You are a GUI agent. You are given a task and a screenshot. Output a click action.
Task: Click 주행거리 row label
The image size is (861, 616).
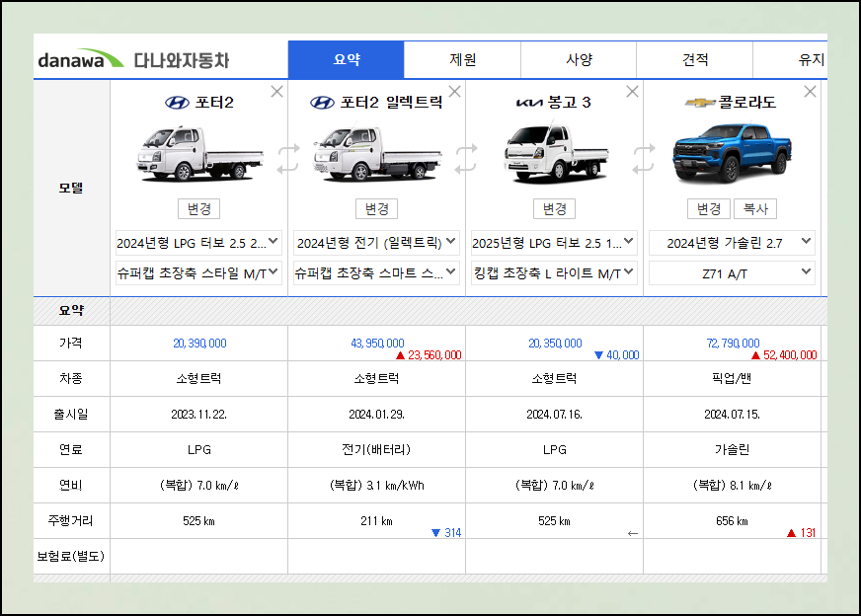pos(71,520)
